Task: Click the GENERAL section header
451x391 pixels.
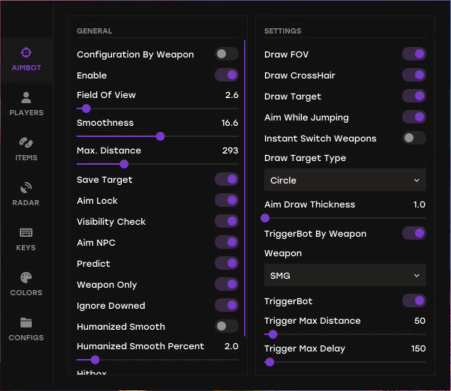Action: [x=94, y=31]
